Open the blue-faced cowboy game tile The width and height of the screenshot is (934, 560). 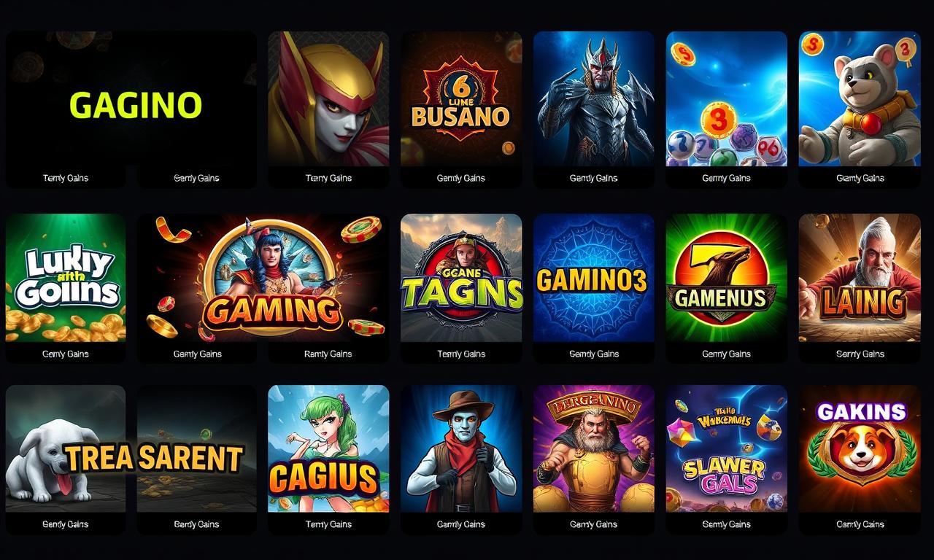coord(461,448)
